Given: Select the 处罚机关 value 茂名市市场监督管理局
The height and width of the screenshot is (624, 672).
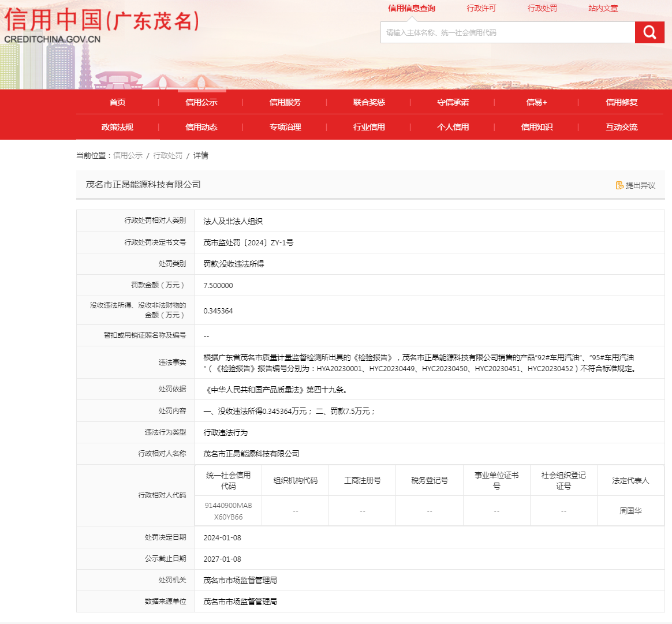Looking at the screenshot, I should pos(240,580).
